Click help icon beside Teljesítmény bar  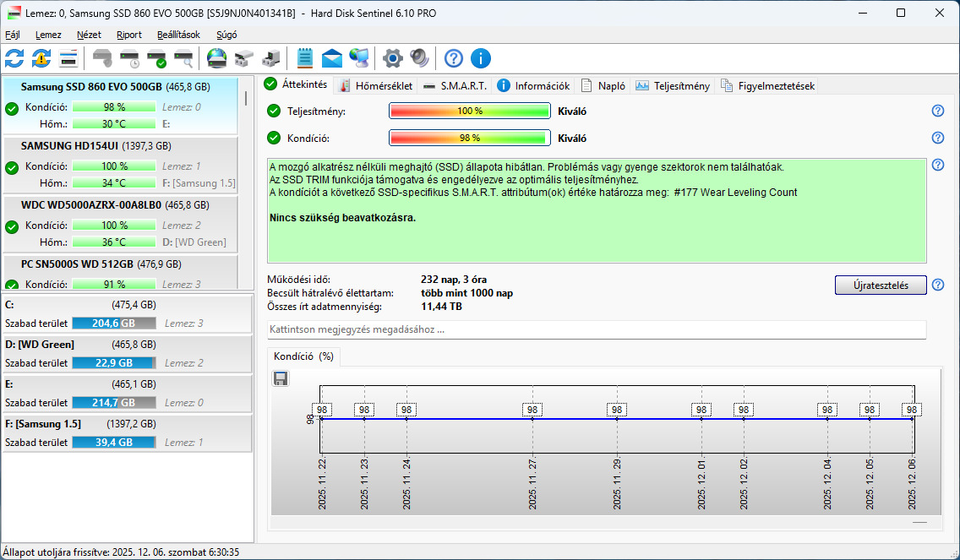click(x=937, y=111)
